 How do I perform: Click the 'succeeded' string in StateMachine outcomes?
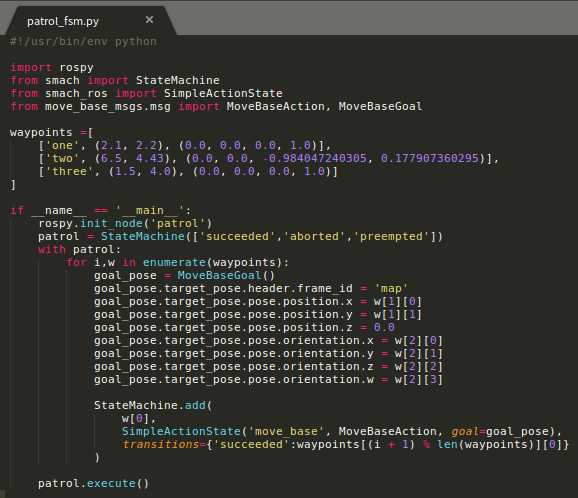click(x=237, y=236)
